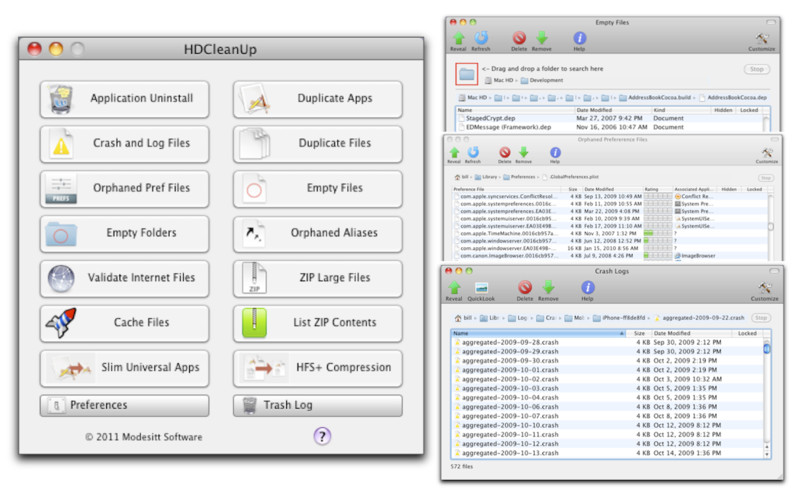Select EDMessage (Framework).dep file row
The height and width of the screenshot is (500, 800).
(609, 128)
